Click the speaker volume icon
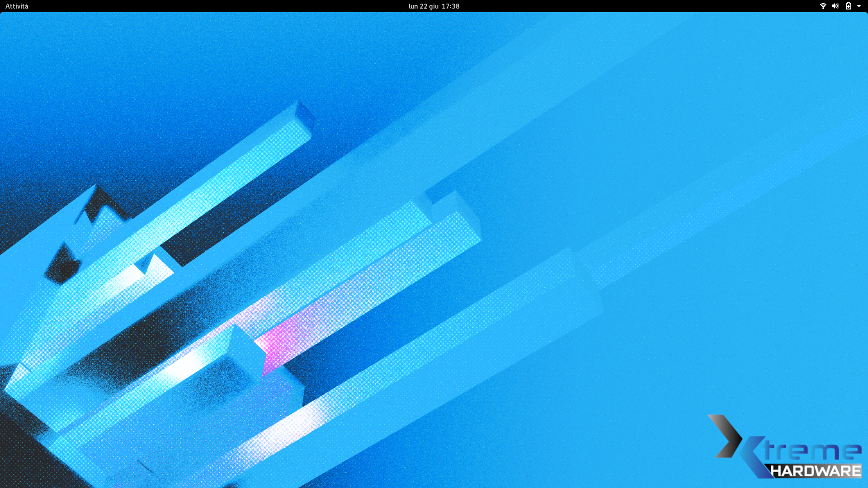The image size is (868, 488). click(x=835, y=6)
